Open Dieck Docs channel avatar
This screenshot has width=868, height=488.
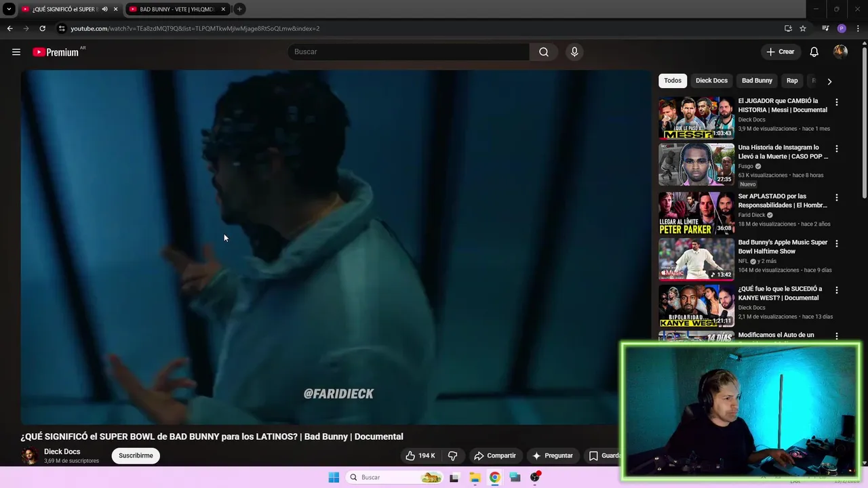[30, 456]
